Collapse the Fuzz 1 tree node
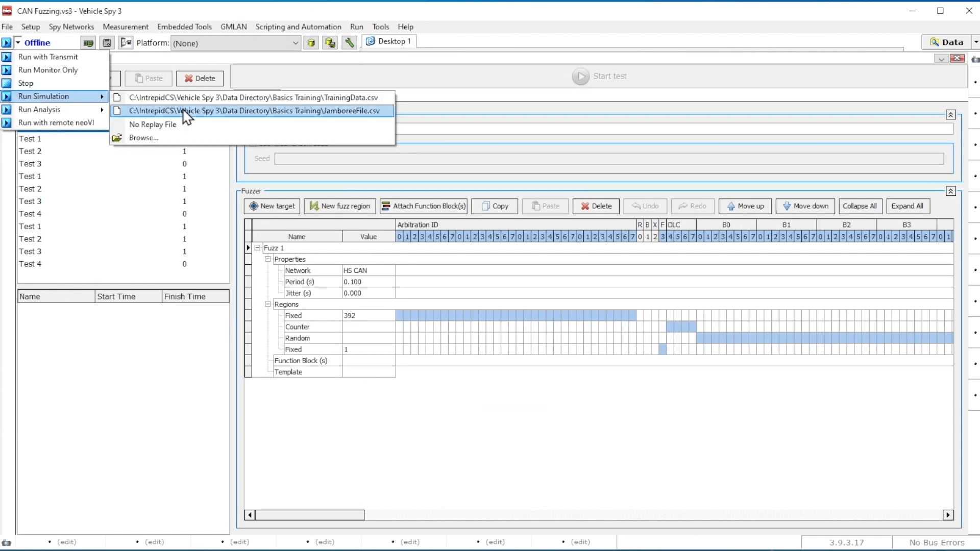The image size is (980, 551). 258,248
